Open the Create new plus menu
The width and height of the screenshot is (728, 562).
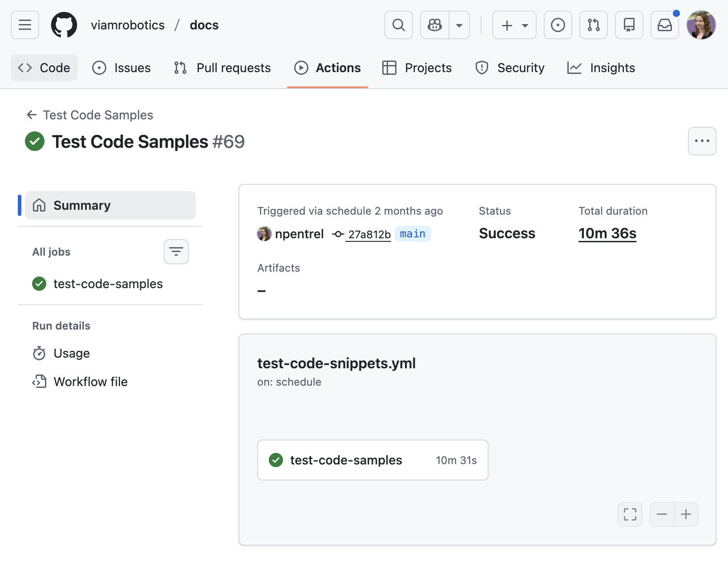(x=514, y=25)
